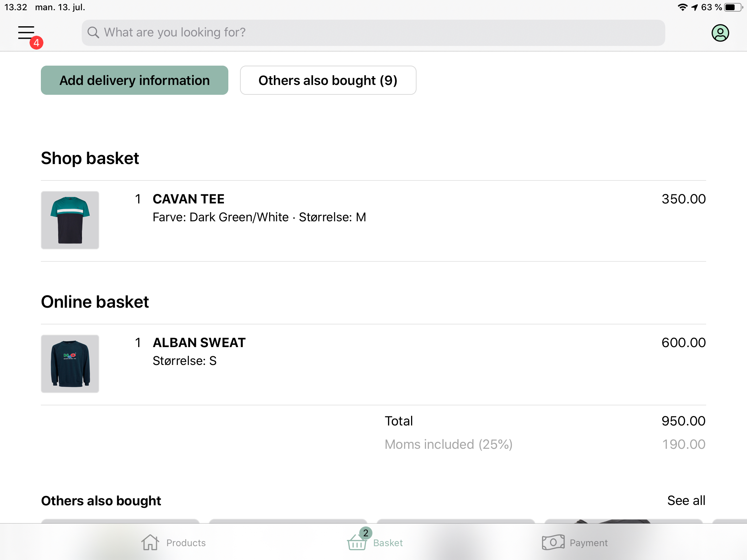Tap the red notification badge

pos(36,43)
